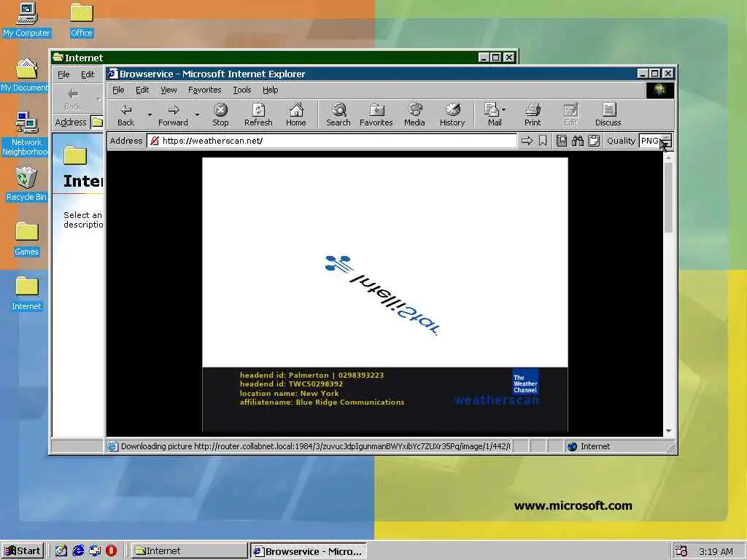
Task: Click the IE throbber logo at top right
Action: [659, 90]
